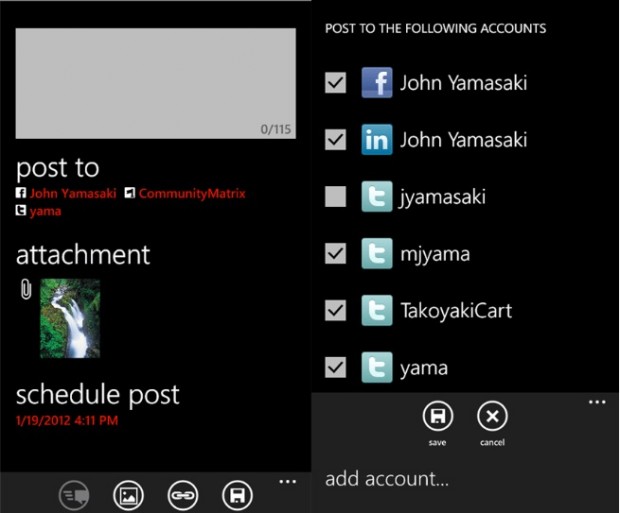620x513 pixels.
Task: Tap the LinkedIn logo next to John Yamasaki
Action: (x=377, y=140)
